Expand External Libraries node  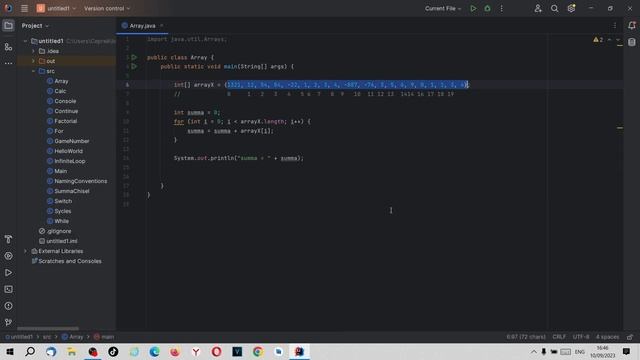click(x=25, y=251)
